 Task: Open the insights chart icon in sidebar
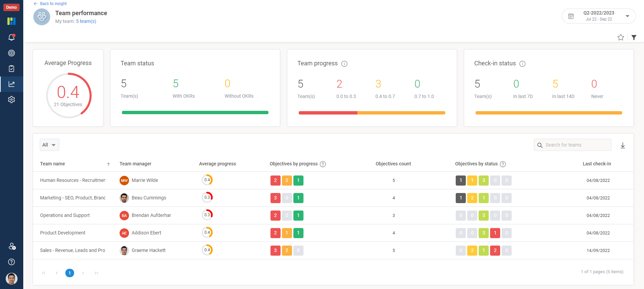tap(11, 84)
